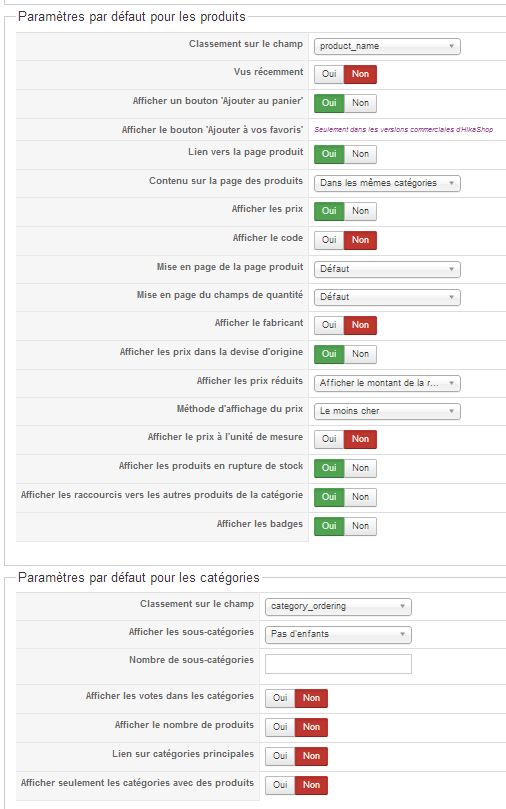This screenshot has height=809, width=506.
Task: Expand 'Mise en page de la page produit' dropdown
Action: point(387,269)
